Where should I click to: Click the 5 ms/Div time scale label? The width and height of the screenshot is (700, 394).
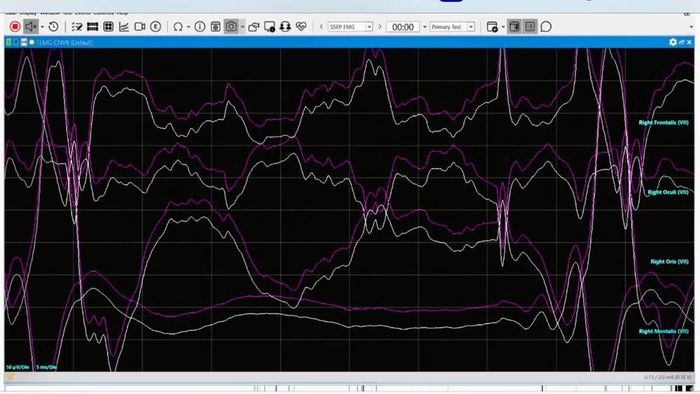[x=46, y=367]
